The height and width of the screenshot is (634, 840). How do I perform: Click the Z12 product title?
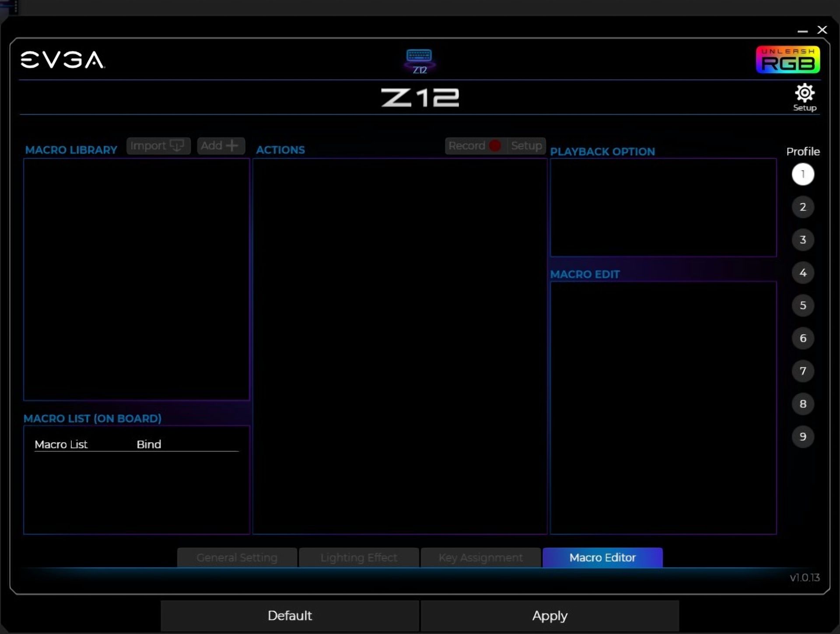pyautogui.click(x=420, y=98)
